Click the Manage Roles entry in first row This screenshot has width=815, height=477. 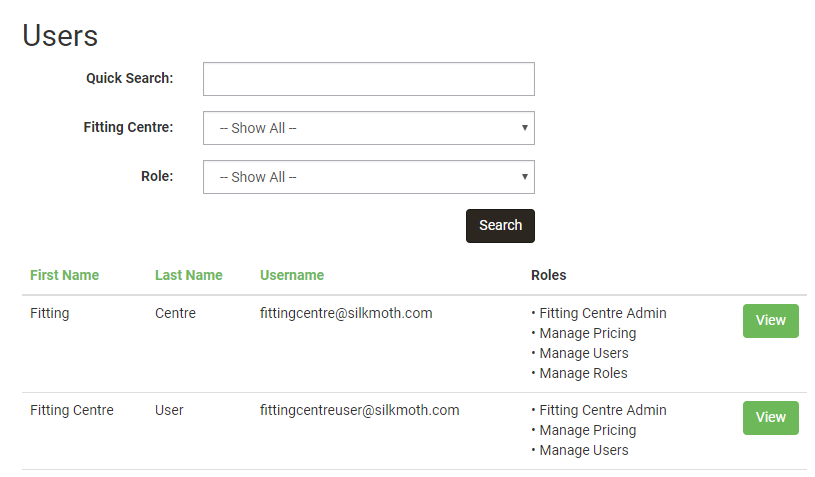pos(583,373)
